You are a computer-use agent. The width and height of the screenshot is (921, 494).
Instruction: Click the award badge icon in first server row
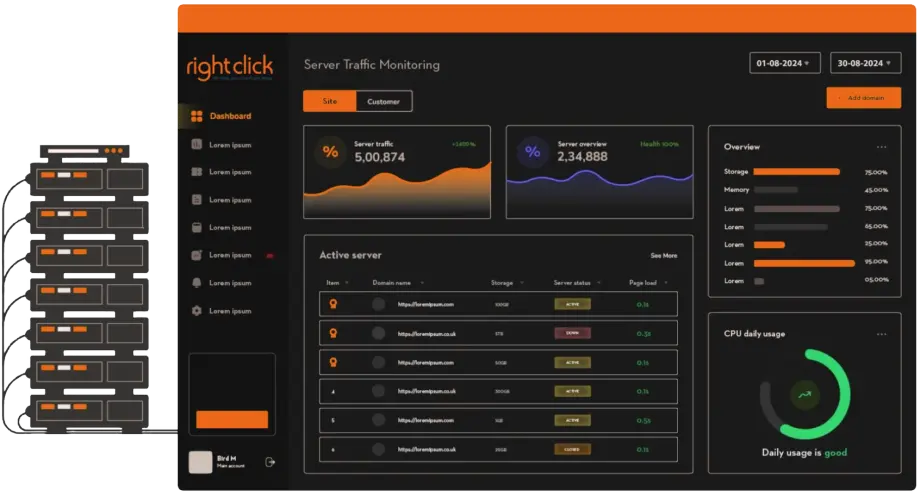pos(333,304)
